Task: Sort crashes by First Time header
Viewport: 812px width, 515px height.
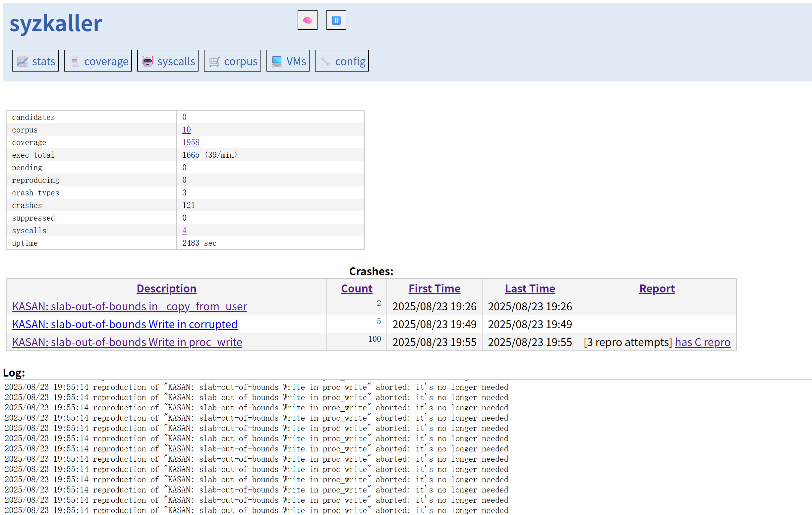Action: pos(434,288)
